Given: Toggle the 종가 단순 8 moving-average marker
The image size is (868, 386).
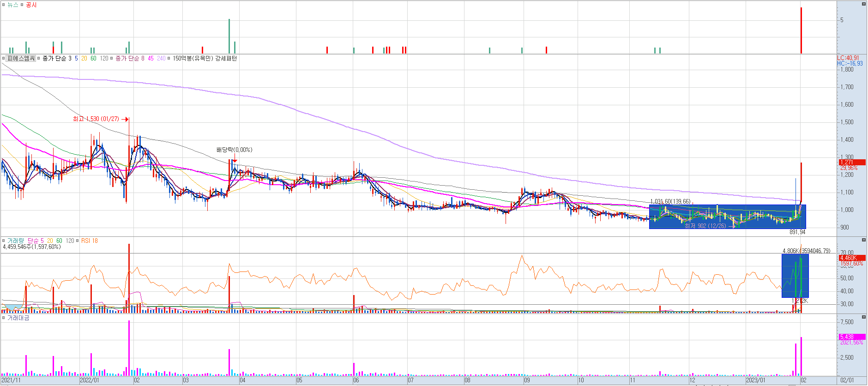Looking at the screenshot, I should tap(112, 58).
